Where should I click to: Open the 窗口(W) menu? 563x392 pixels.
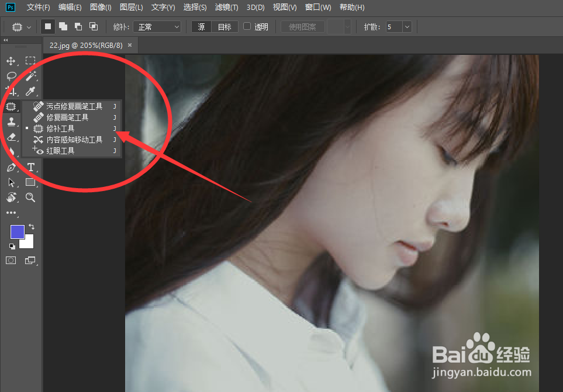318,7
